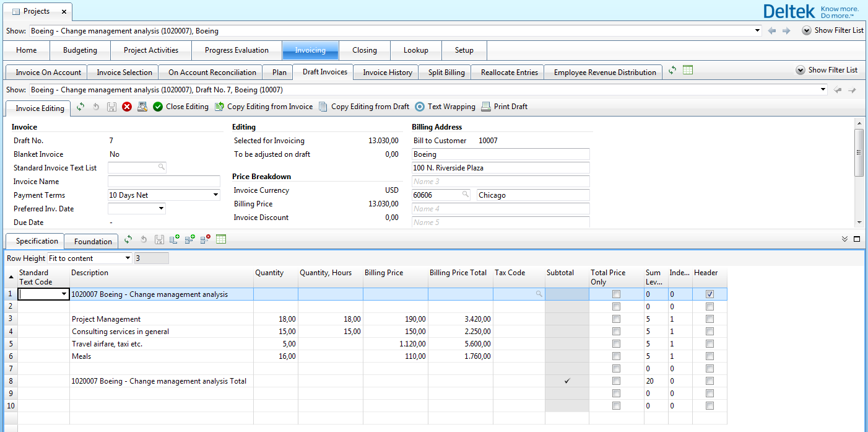868x432 pixels.
Task: Click the red delete icon in Invoice Editing toolbar
Action: 127,107
